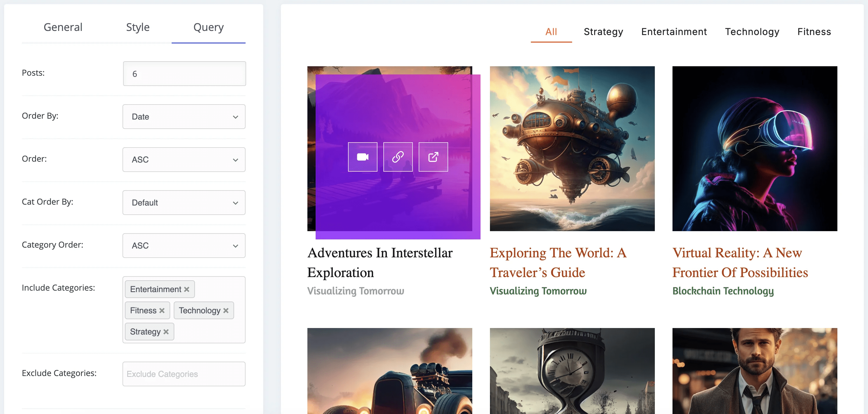Click the video camera icon on hovered post

pos(362,157)
